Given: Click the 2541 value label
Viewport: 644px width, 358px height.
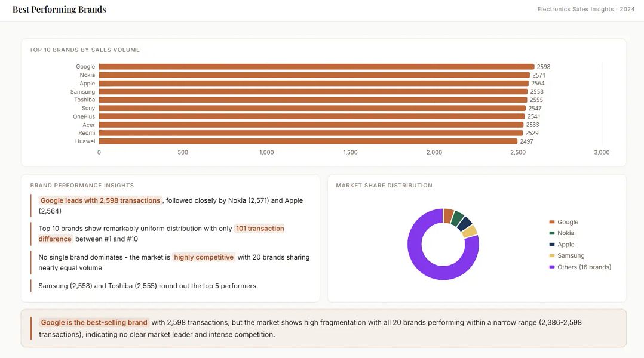Looking at the screenshot, I should 534,116.
